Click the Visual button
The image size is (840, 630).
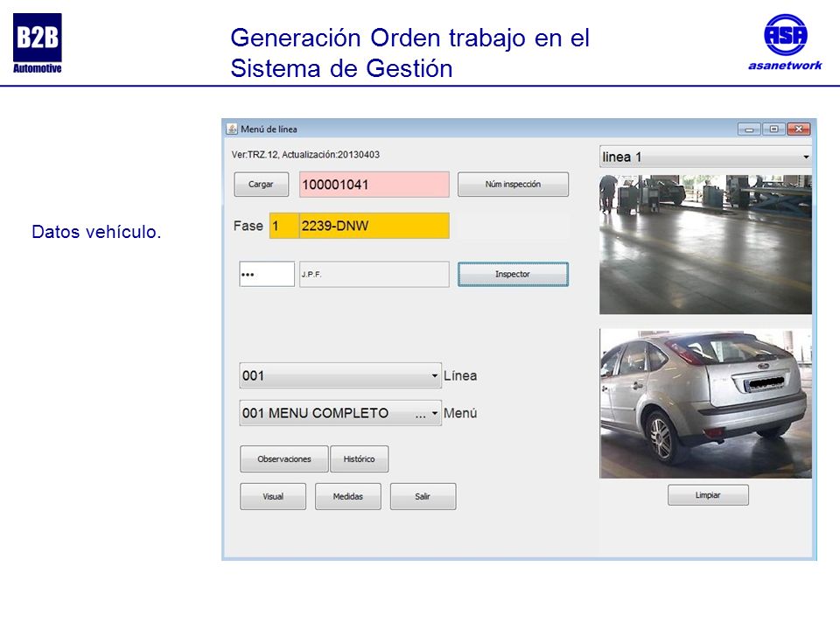point(273,497)
